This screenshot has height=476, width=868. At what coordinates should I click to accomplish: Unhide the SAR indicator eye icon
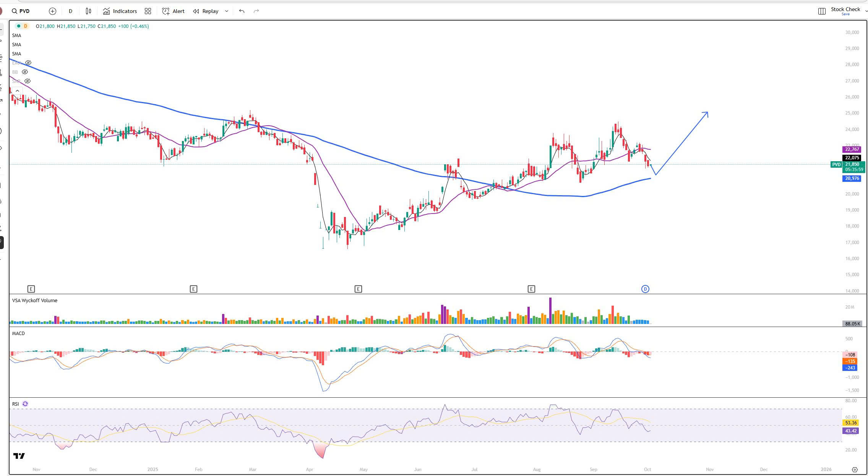coord(27,81)
